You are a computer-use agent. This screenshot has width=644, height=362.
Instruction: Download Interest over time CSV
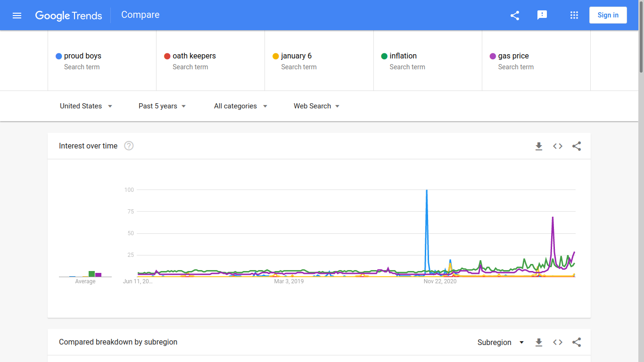539,146
